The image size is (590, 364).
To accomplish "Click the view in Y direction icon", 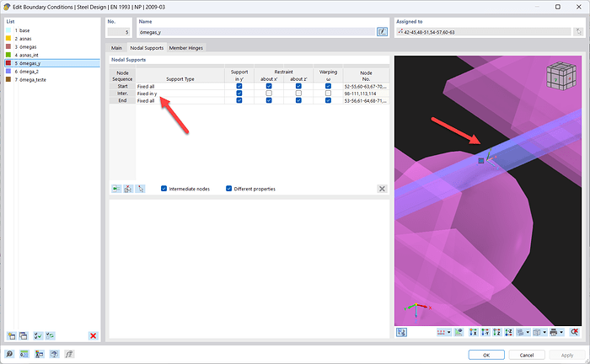I will point(485,333).
